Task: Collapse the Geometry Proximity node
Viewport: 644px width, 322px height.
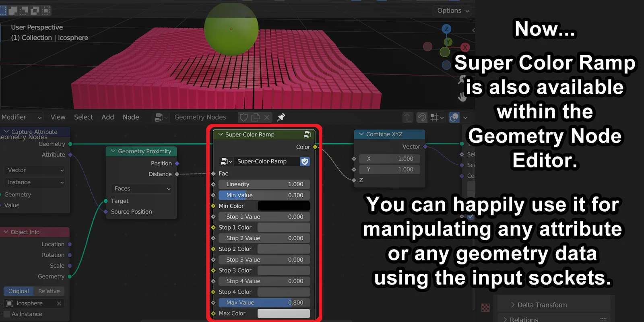Action: [113, 151]
